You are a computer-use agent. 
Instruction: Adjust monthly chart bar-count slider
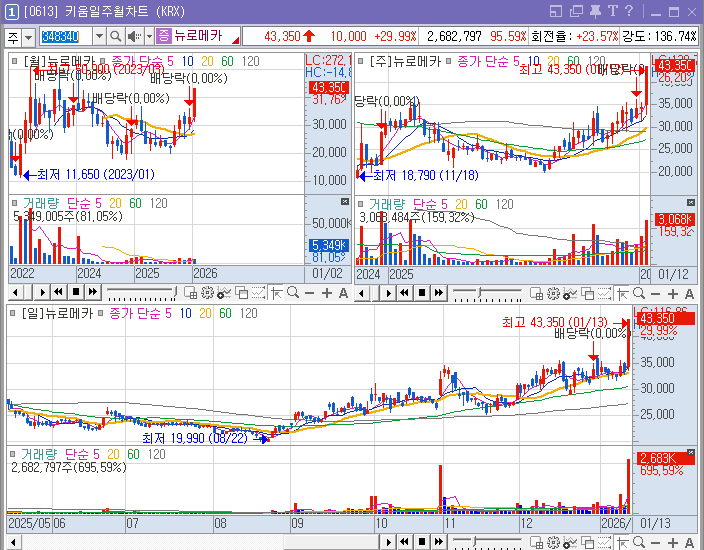(141, 293)
